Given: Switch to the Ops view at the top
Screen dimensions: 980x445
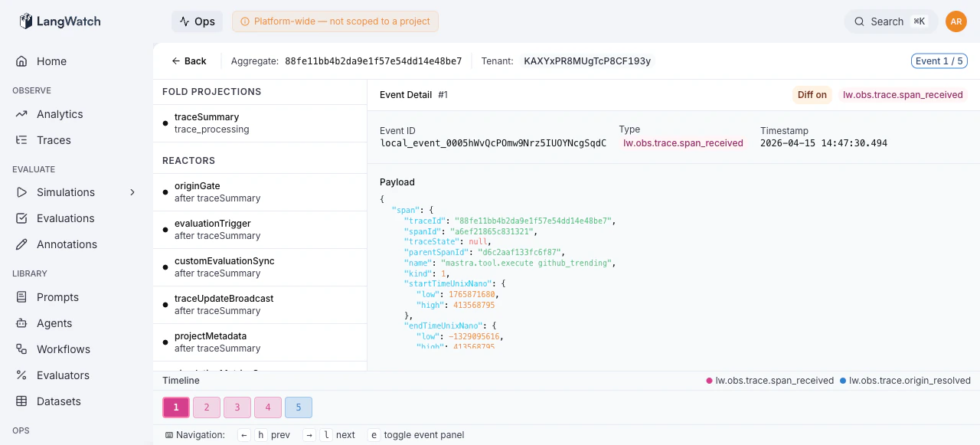Looking at the screenshot, I should pyautogui.click(x=197, y=21).
